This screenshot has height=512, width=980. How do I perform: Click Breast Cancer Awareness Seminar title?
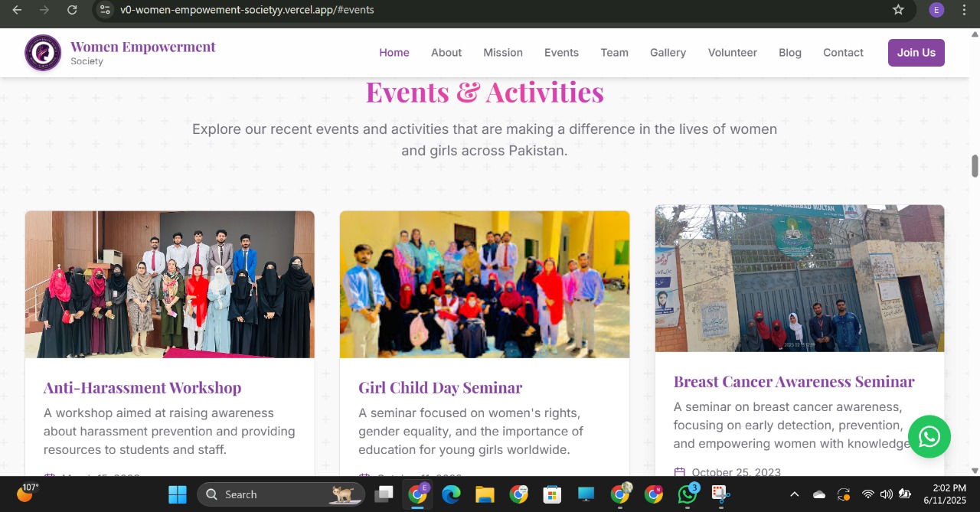coord(794,382)
